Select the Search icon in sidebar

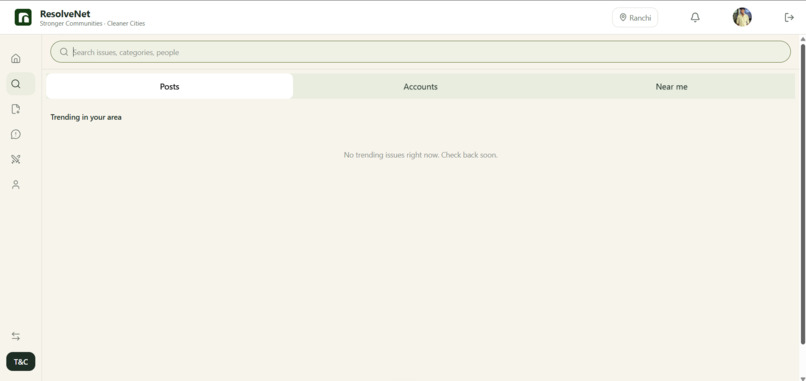pos(16,84)
